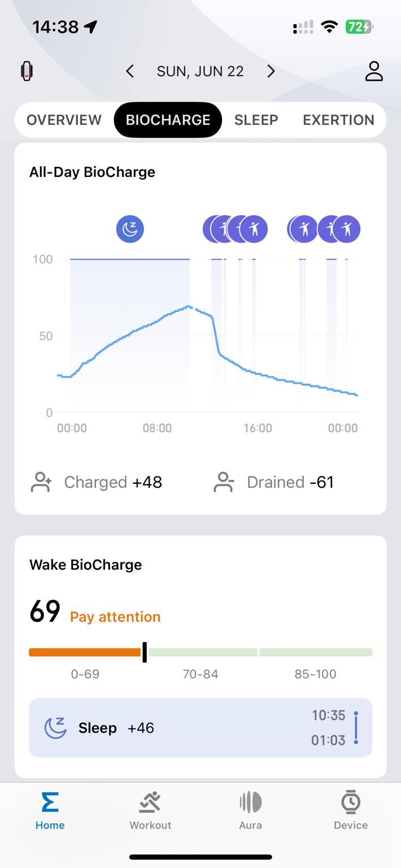Screen dimensions: 401x868
Task: Open the user profile icon
Action: 373,71
